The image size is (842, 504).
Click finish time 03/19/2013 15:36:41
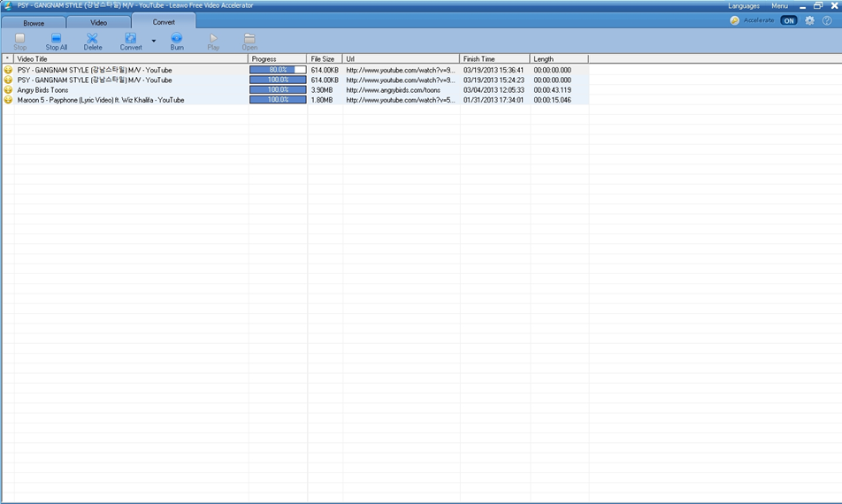494,71
